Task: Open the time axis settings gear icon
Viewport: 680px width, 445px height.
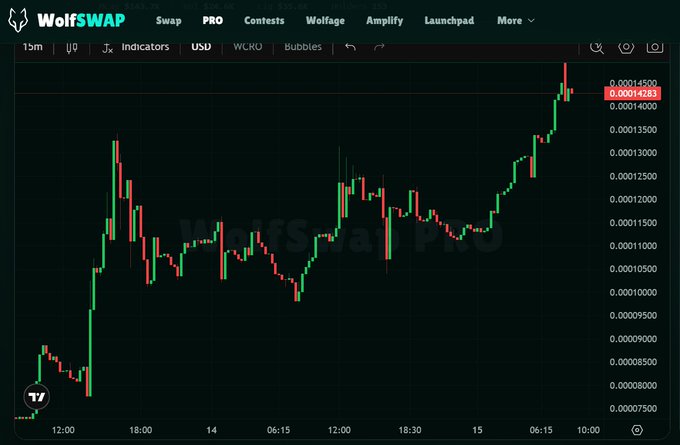Action: 637,430
